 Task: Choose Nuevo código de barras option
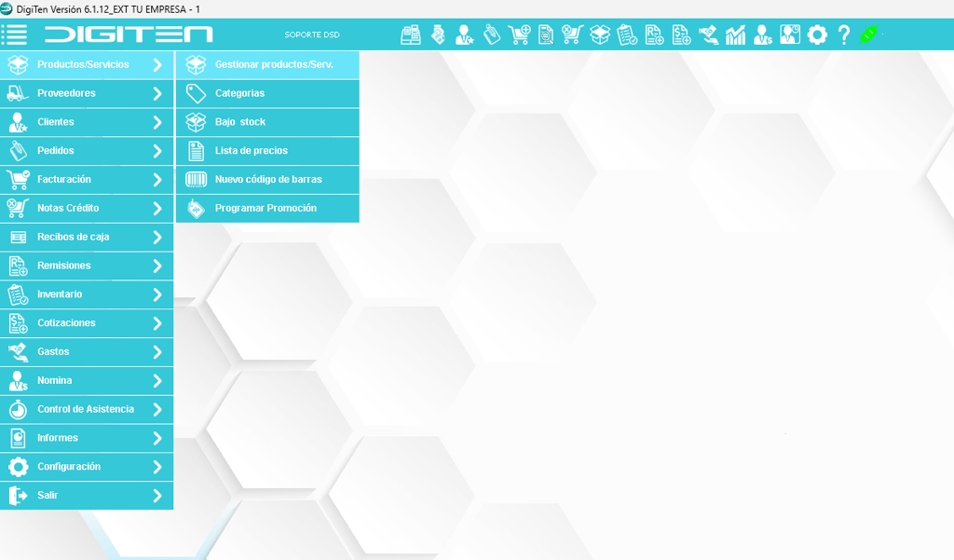267,179
